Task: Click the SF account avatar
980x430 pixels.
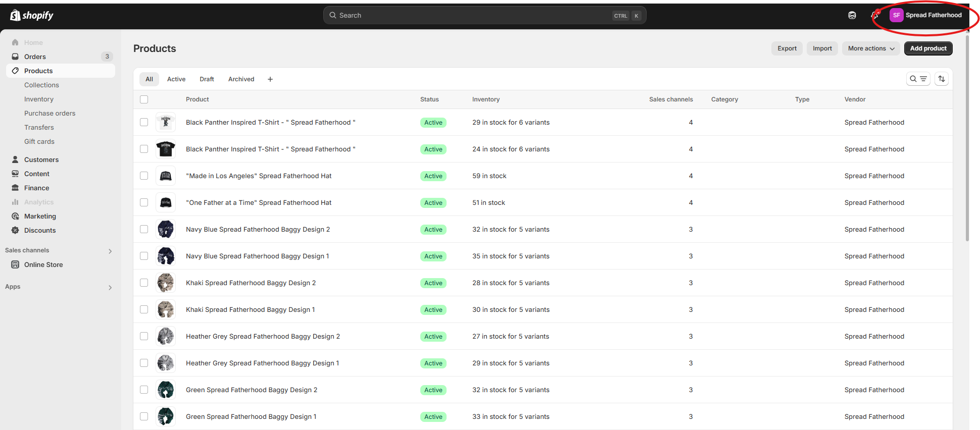Action: [x=896, y=15]
